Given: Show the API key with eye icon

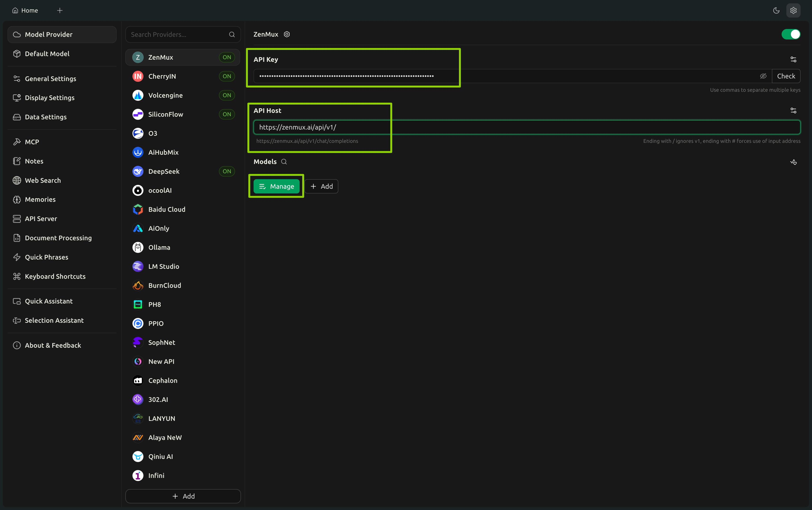Looking at the screenshot, I should point(763,76).
